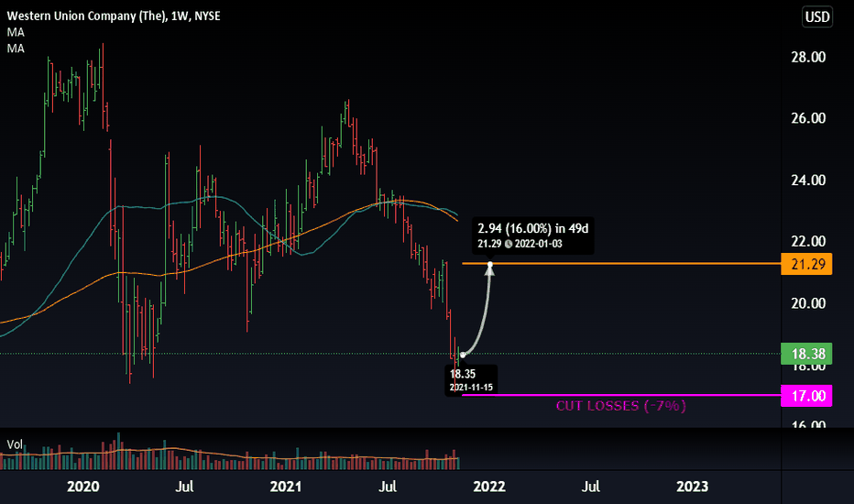Image resolution: width=854 pixels, height=504 pixels.
Task: Click the 2021 time axis label
Action: click(x=286, y=486)
